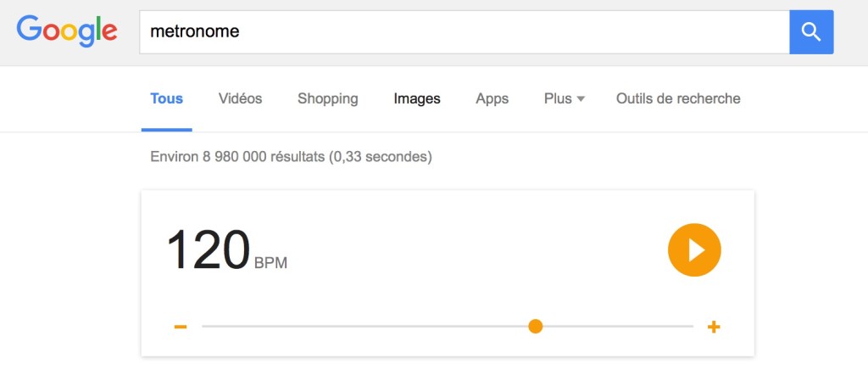
Task: Click the blue magnifier search button
Action: point(811,32)
